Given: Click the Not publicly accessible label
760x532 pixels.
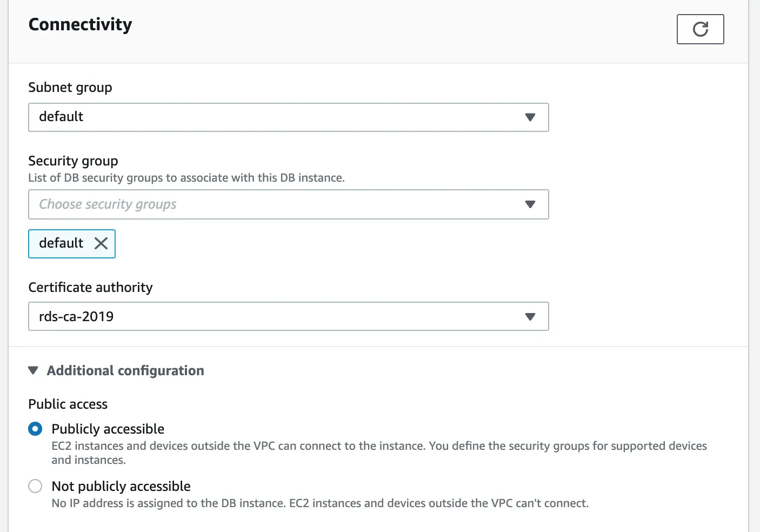Looking at the screenshot, I should tap(121, 486).
